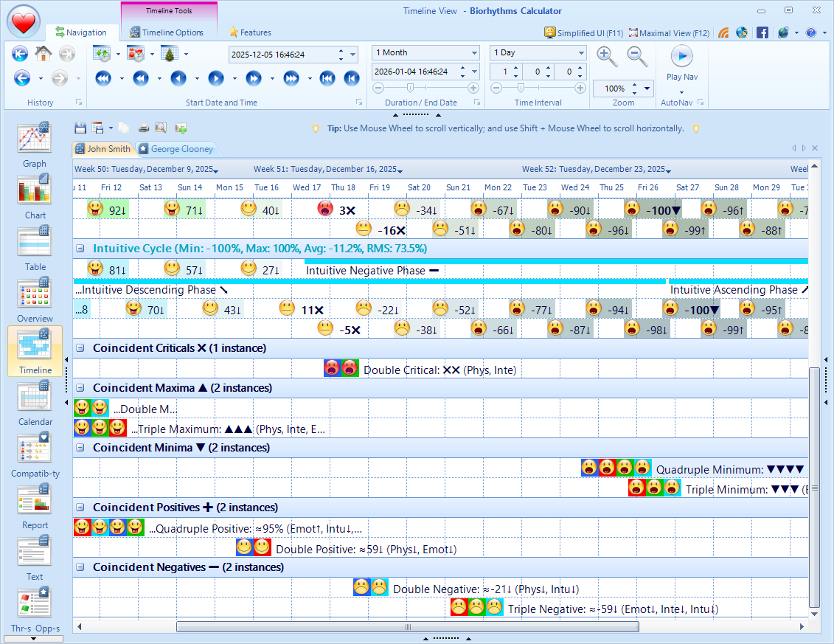
Task: Click the Facebook icon in title area
Action: (x=762, y=32)
